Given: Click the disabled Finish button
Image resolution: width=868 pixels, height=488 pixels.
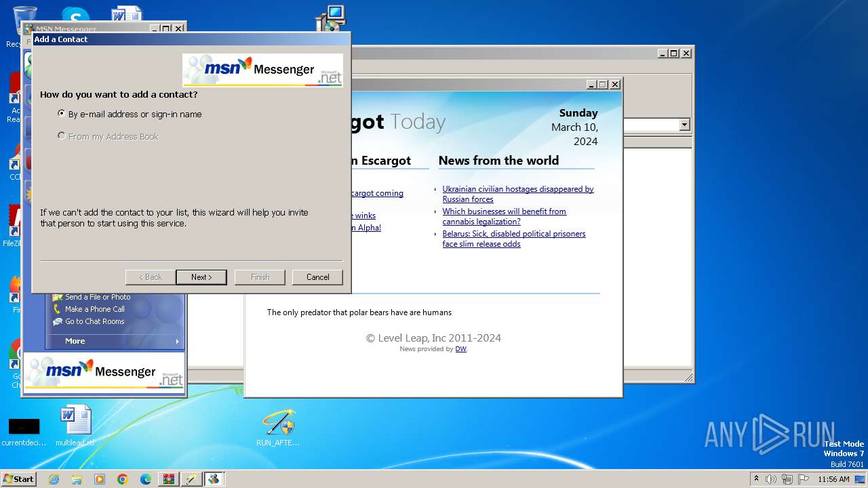Looking at the screenshot, I should pyautogui.click(x=260, y=277).
